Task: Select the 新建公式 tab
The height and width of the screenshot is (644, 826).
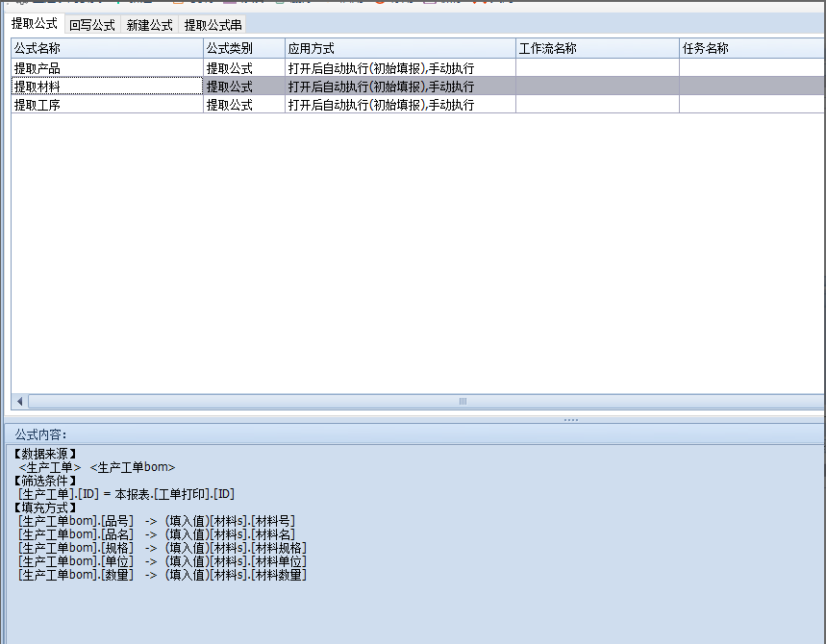Action: (150, 25)
